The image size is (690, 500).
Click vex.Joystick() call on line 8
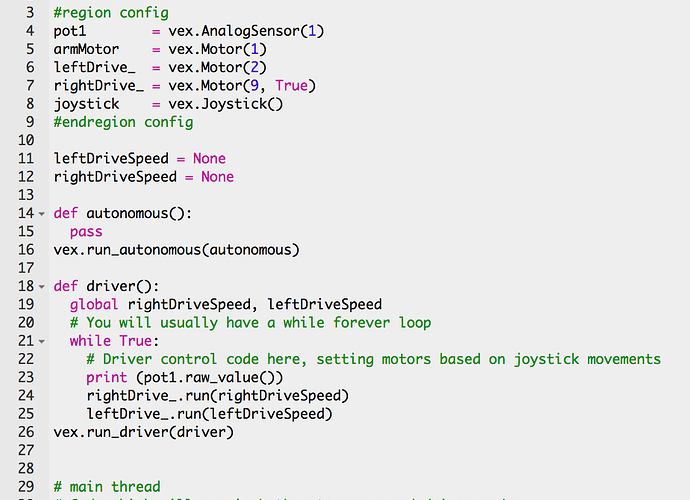tap(225, 104)
